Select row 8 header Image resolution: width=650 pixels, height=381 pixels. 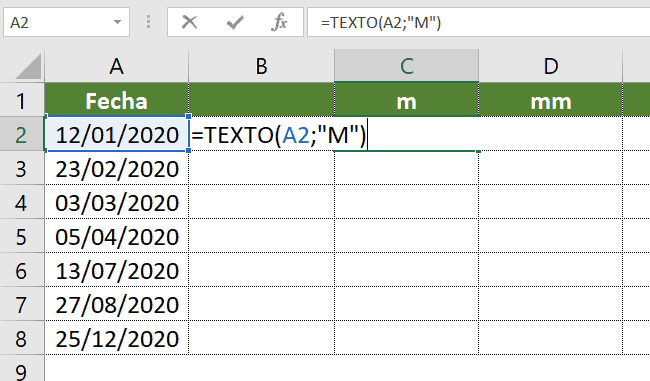[x=22, y=338]
